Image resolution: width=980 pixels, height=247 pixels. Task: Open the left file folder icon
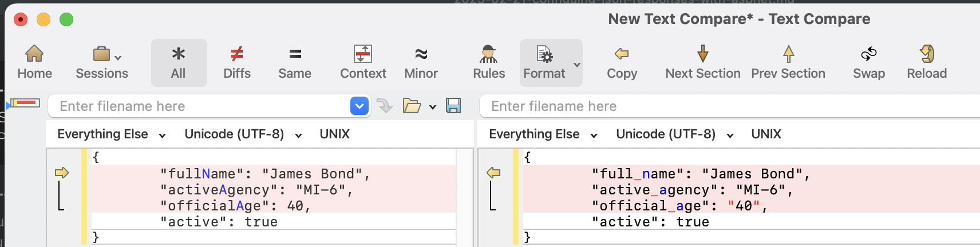[x=412, y=106]
